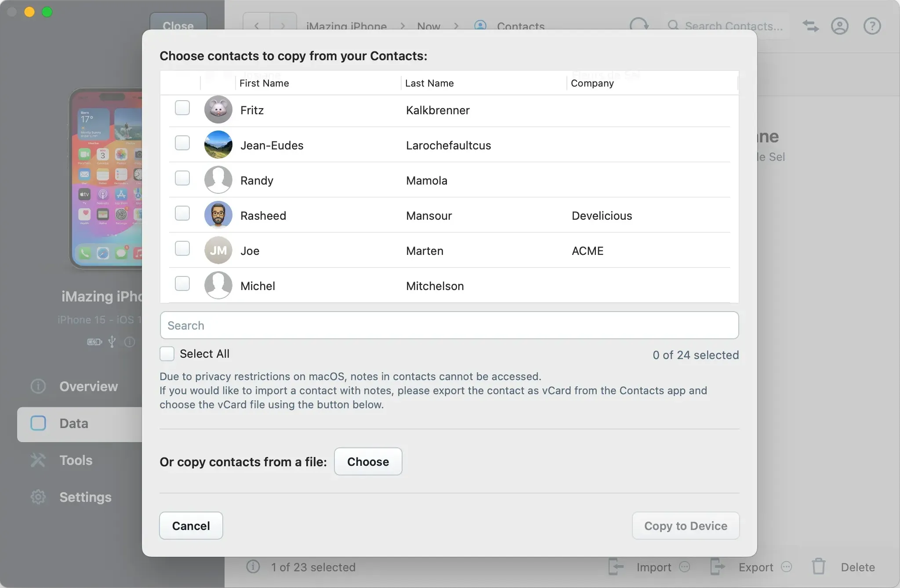
Task: Select Contacts in the breadcrumb bar
Action: pos(520,26)
